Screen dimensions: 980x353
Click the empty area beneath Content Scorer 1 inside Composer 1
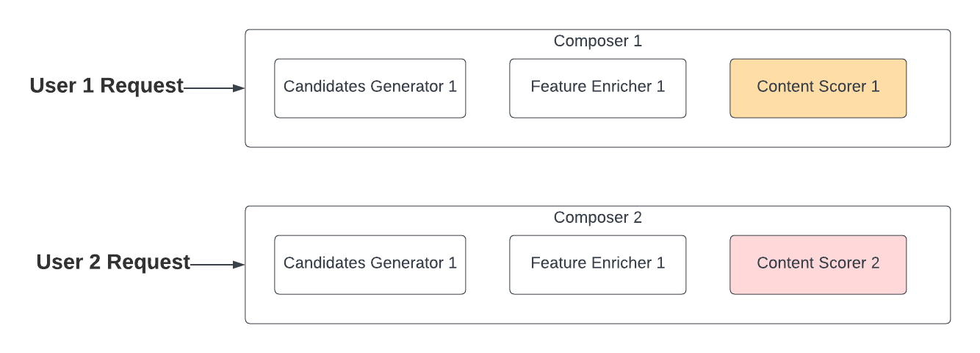(x=818, y=132)
